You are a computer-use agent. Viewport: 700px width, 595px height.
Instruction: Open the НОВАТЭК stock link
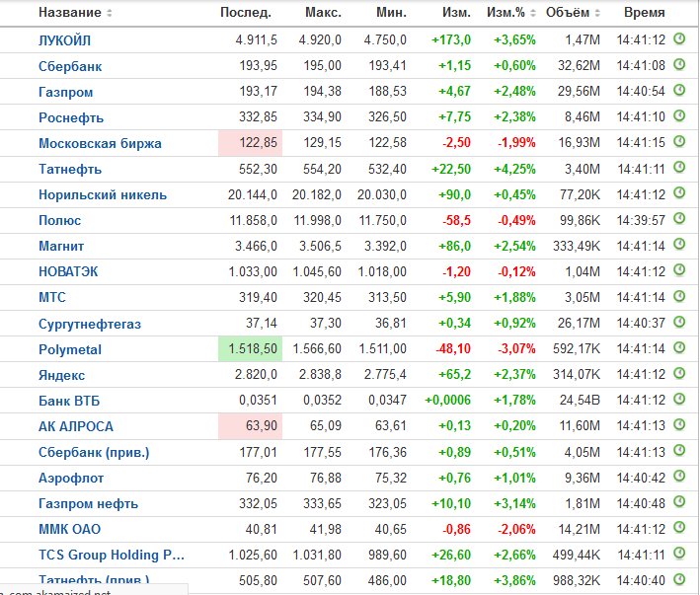[x=68, y=271]
